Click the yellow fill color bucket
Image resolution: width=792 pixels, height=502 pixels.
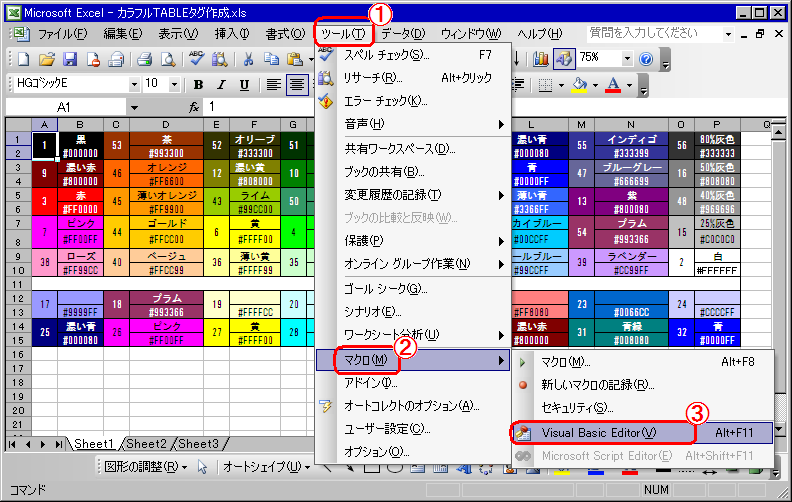[579, 85]
